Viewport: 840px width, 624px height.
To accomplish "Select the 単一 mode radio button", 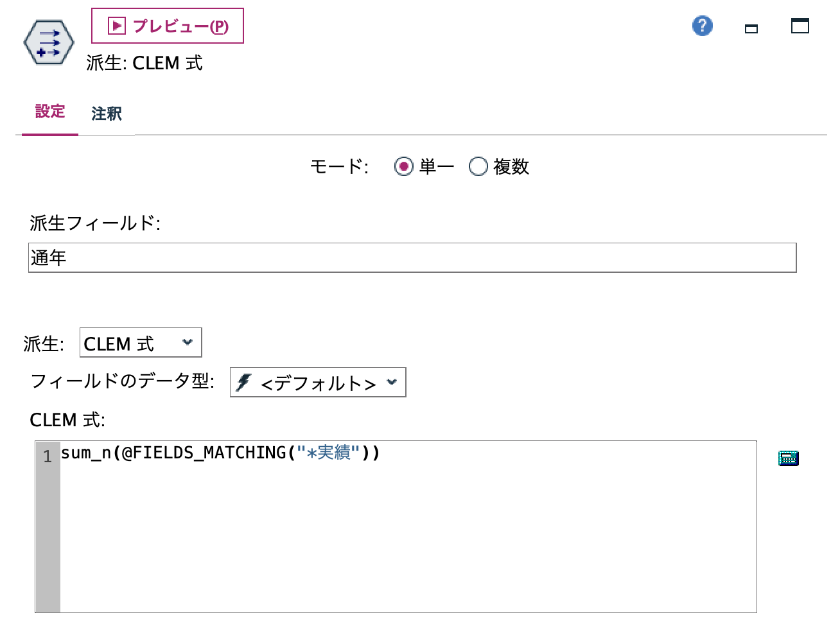I will coord(403,166).
